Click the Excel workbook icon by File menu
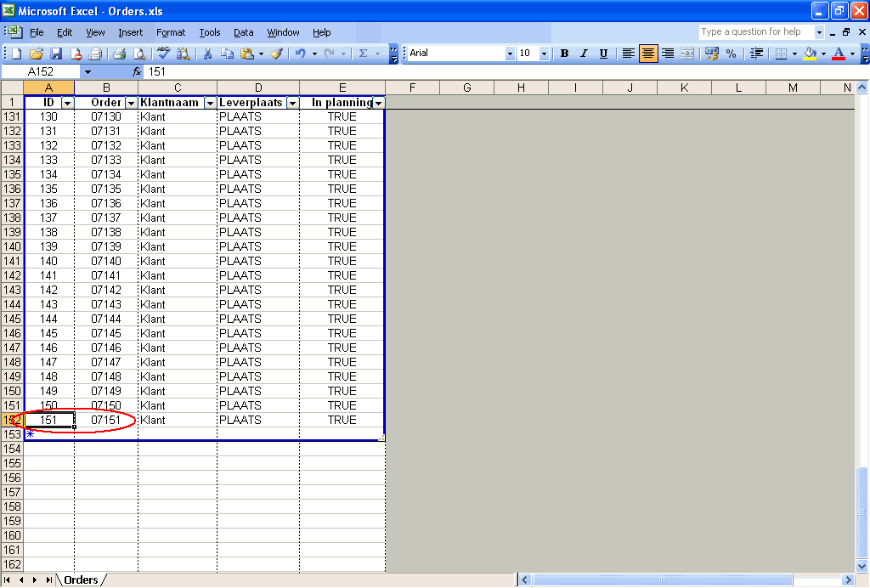This screenshot has height=588, width=870. (14, 32)
